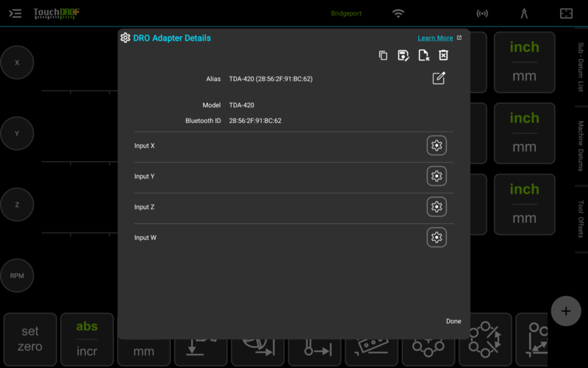Tap the Y axis round button
The height and width of the screenshot is (368, 588).
(x=17, y=133)
